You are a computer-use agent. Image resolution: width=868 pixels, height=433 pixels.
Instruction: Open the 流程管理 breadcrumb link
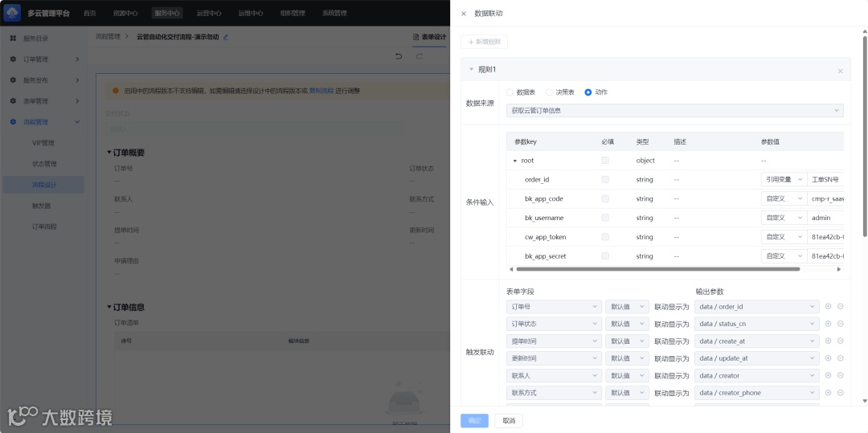(108, 37)
